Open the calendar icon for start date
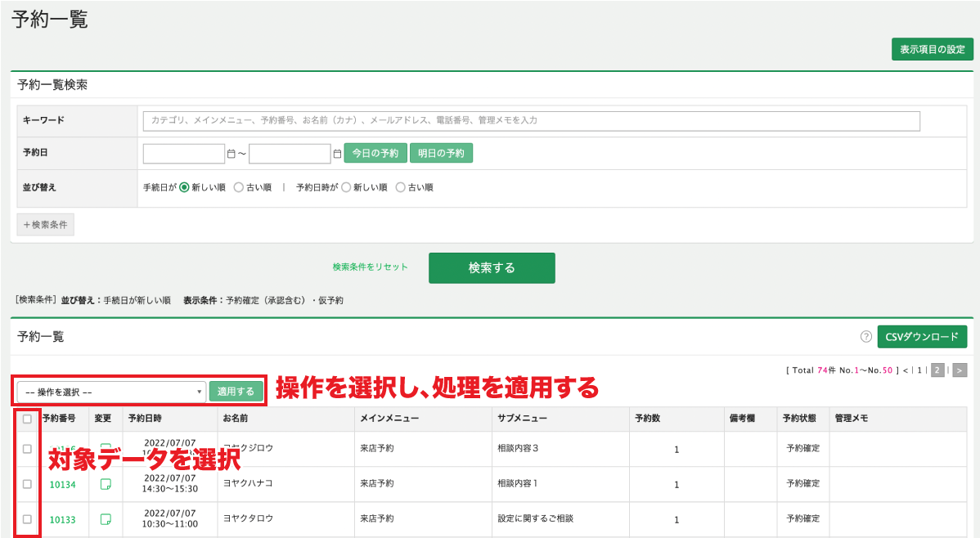Image resolution: width=980 pixels, height=538 pixels. (232, 154)
